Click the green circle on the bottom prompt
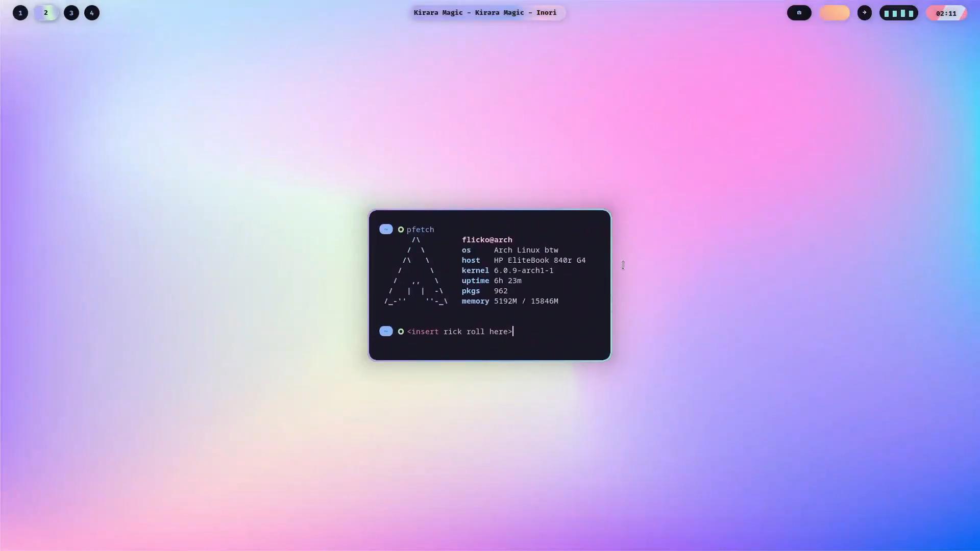 pos(401,332)
